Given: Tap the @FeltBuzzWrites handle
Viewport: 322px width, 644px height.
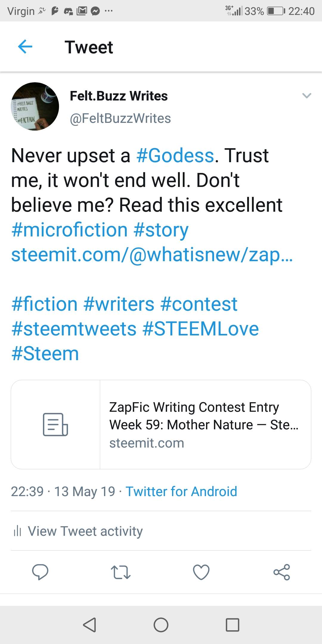Looking at the screenshot, I should click(x=120, y=118).
